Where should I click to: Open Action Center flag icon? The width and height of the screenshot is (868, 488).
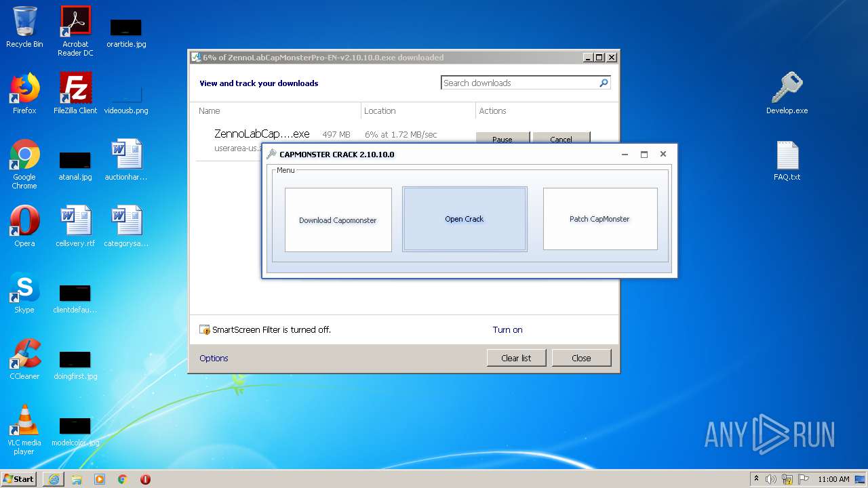click(804, 479)
